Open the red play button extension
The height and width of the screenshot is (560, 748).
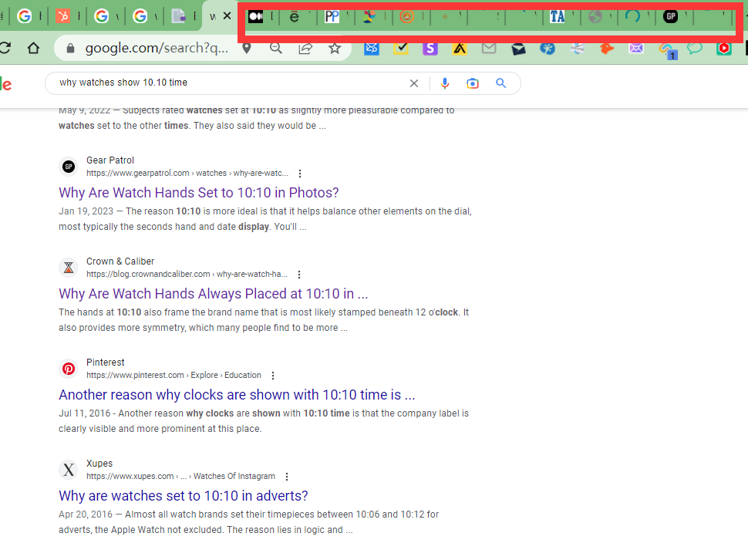[x=724, y=48]
